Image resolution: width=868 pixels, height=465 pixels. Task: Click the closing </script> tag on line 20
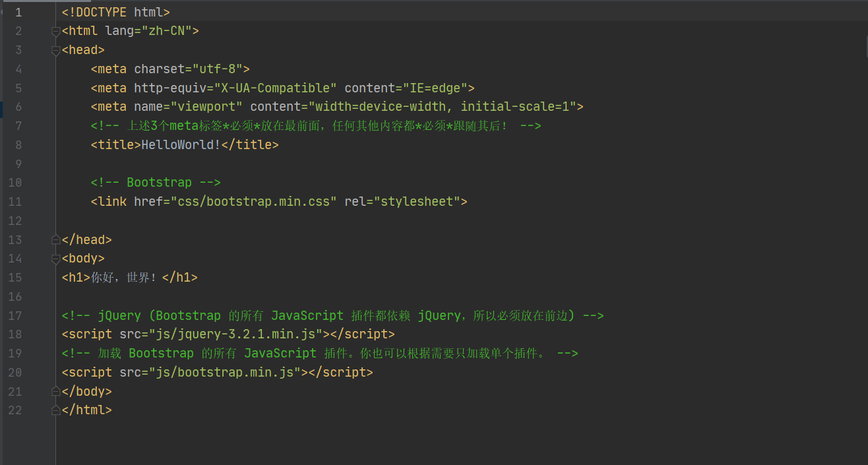tap(340, 373)
